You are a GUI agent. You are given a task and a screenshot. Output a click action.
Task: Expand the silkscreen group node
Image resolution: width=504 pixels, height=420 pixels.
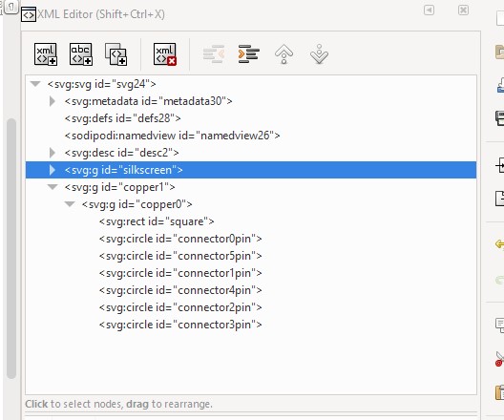[52, 170]
